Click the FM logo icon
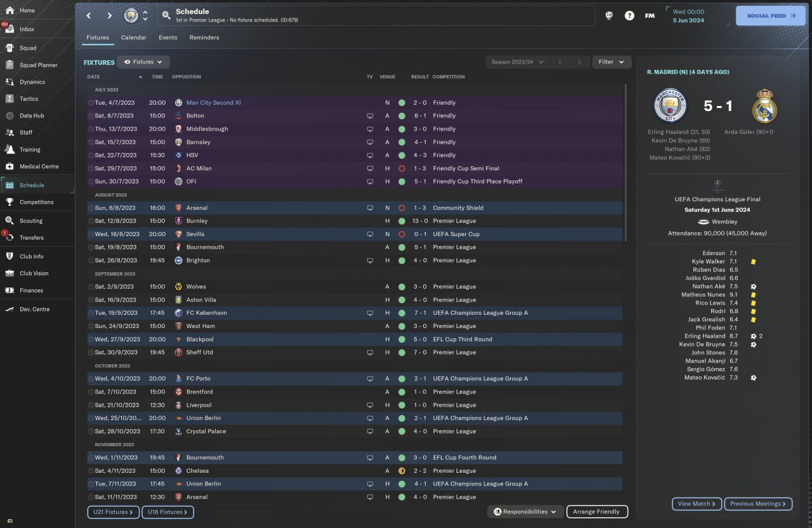 650,16
